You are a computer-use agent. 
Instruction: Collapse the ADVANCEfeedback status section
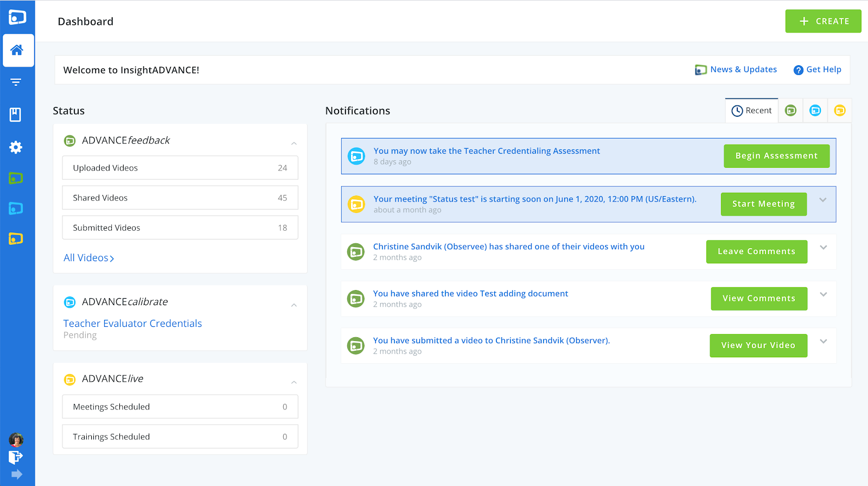(x=294, y=143)
